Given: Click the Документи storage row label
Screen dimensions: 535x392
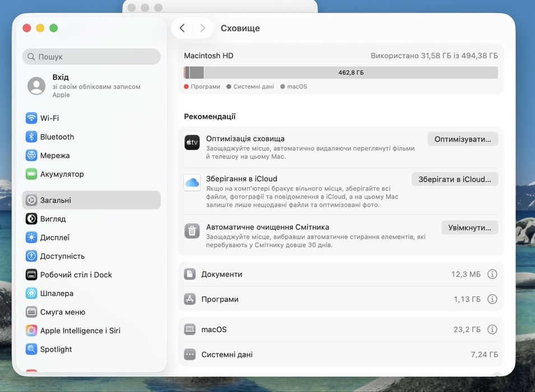Looking at the screenshot, I should click(222, 274).
